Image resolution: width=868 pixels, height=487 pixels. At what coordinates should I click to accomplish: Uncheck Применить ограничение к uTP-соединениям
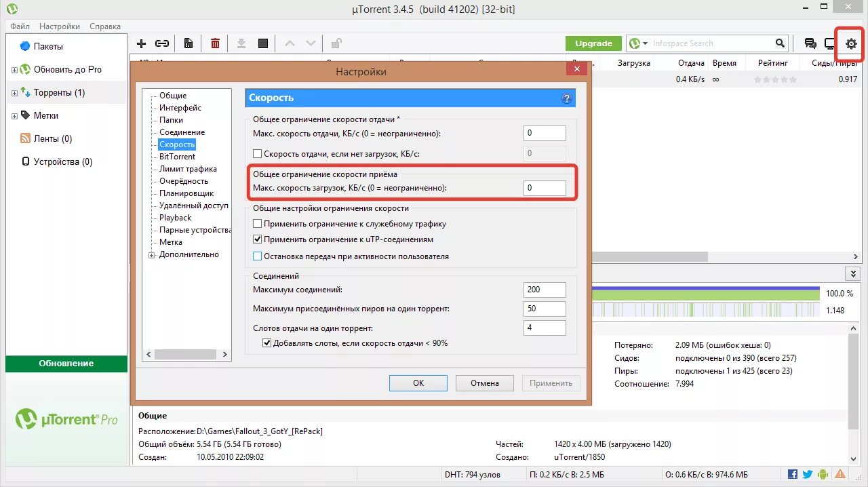(257, 239)
